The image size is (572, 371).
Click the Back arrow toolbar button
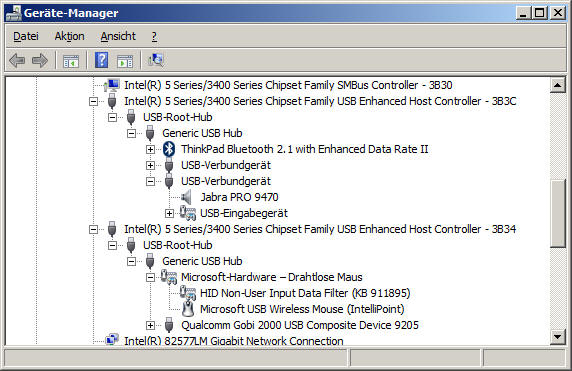17,60
